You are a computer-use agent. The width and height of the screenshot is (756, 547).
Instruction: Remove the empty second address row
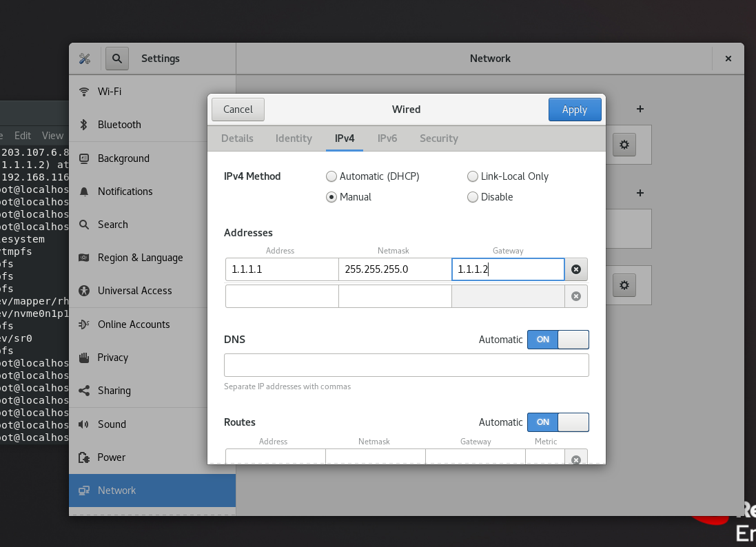point(575,296)
